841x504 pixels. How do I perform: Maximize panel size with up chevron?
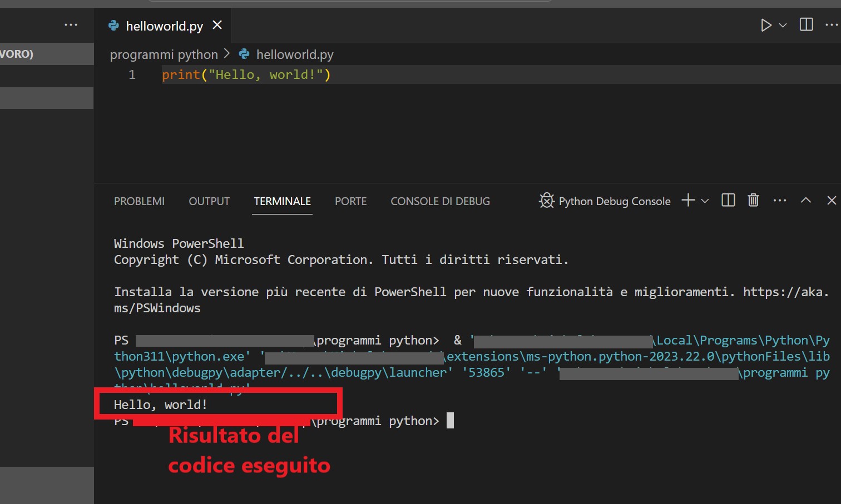pos(805,201)
